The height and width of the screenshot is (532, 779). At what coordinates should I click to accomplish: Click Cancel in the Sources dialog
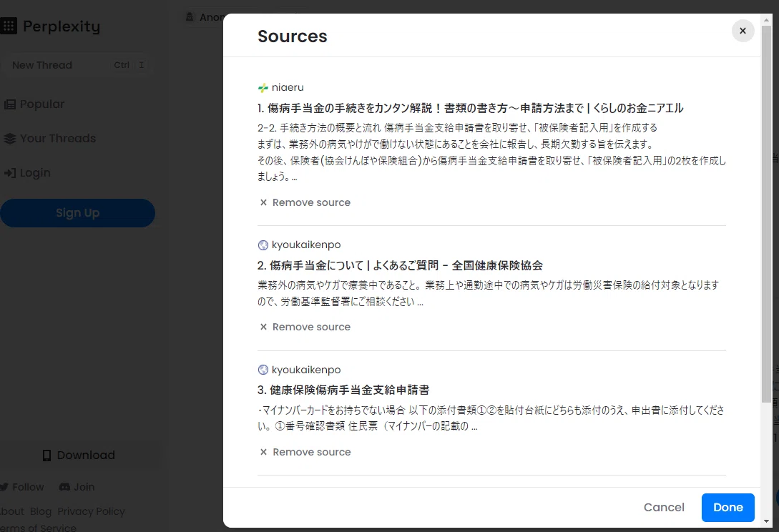click(x=664, y=507)
